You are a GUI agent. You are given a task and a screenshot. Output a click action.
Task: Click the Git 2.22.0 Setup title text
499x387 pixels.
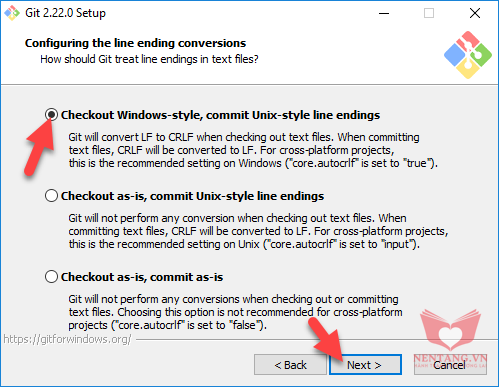click(x=65, y=13)
